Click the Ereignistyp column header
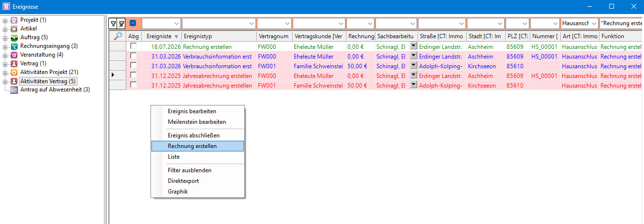Image resolution: width=644 pixels, height=224 pixels. pos(219,36)
